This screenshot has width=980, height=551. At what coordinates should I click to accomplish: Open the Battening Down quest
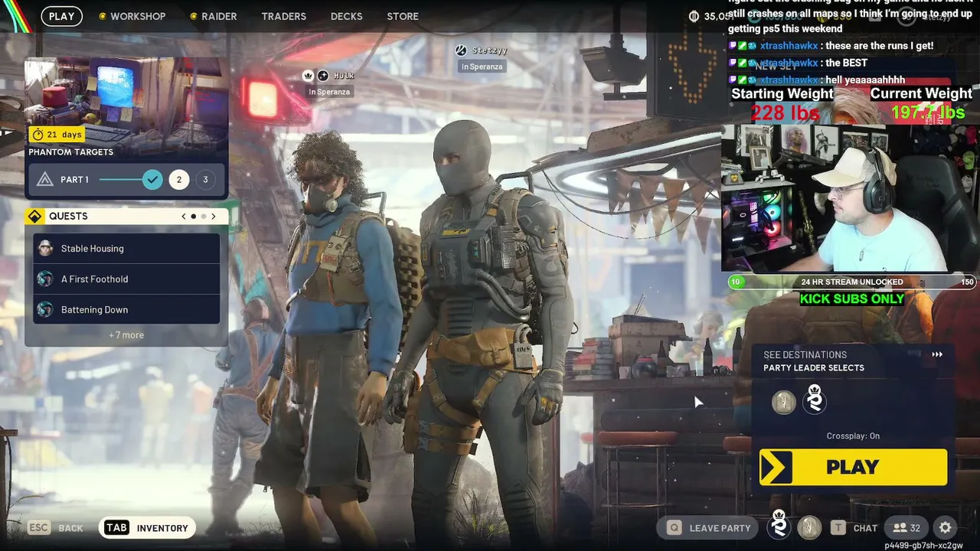click(126, 310)
